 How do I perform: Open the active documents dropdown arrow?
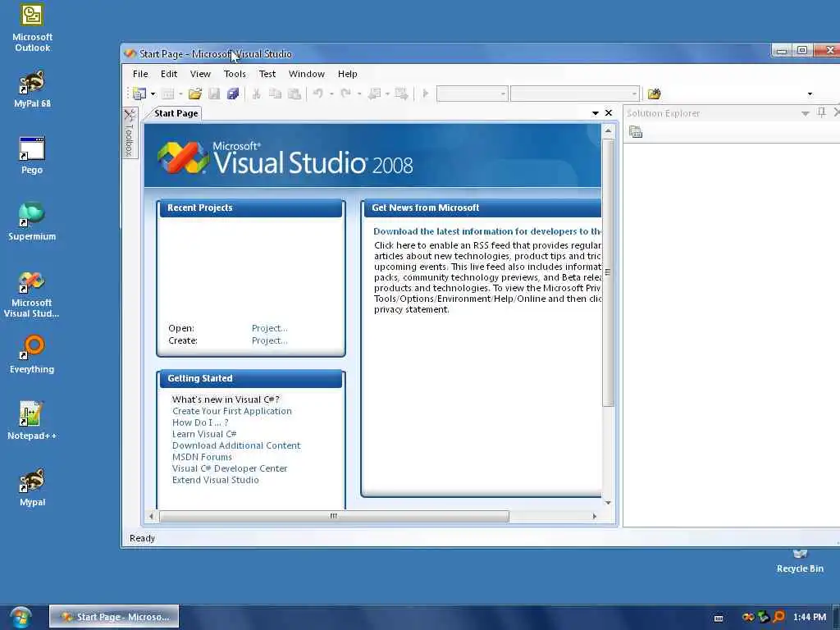coord(596,113)
